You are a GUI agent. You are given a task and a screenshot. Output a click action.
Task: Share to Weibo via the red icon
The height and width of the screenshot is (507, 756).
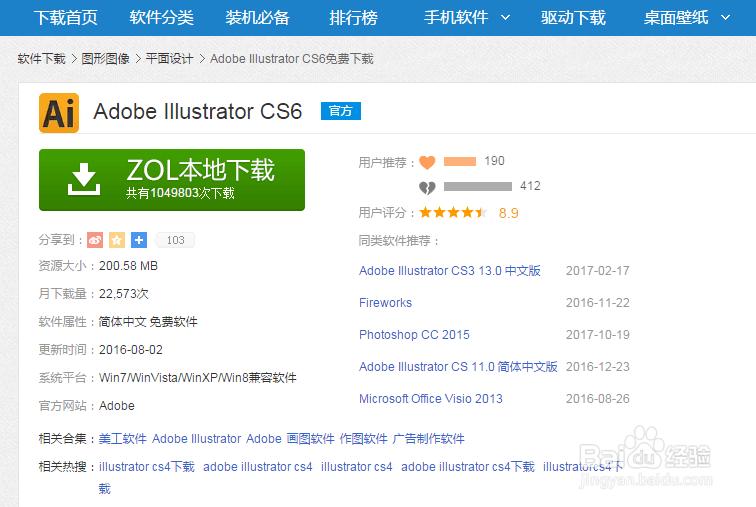[95, 240]
